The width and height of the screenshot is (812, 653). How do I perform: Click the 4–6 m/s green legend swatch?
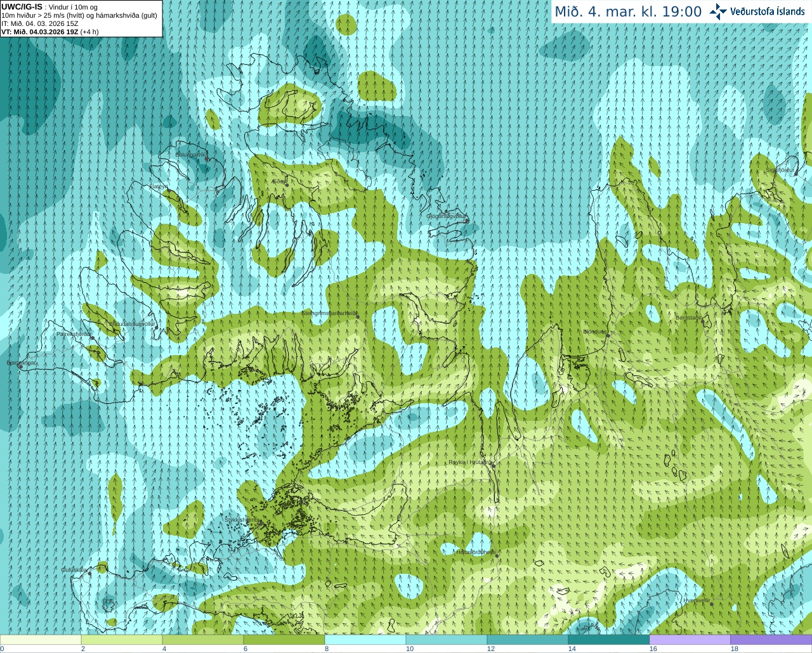(203, 640)
